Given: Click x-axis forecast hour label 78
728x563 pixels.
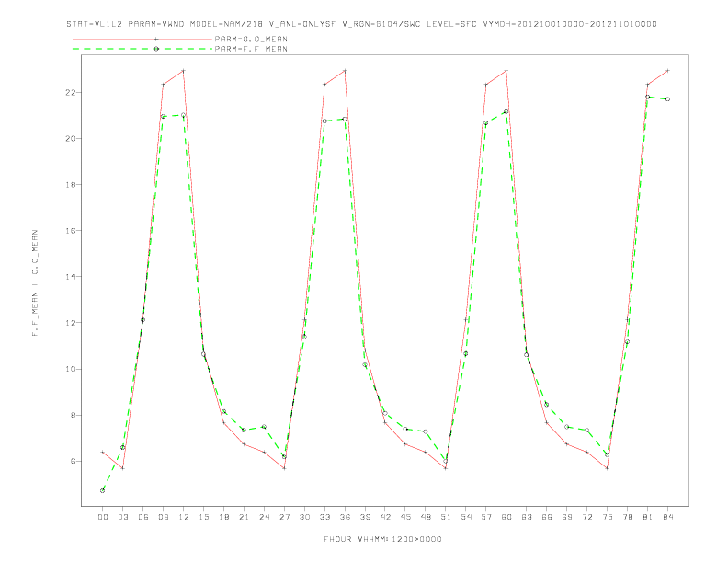Looking at the screenshot, I should tap(628, 517).
